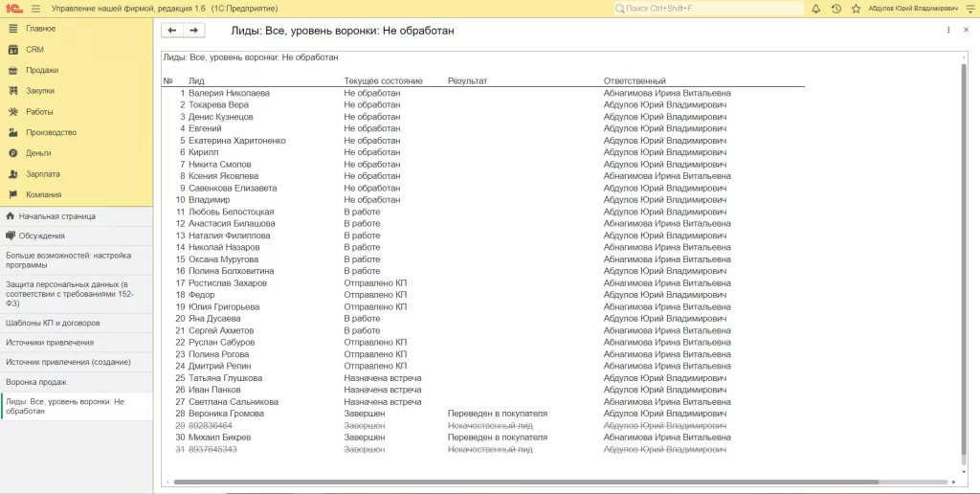This screenshot has height=494, width=980.
Task: Open Источник привлечения (создание) tab
Action: tap(77, 362)
